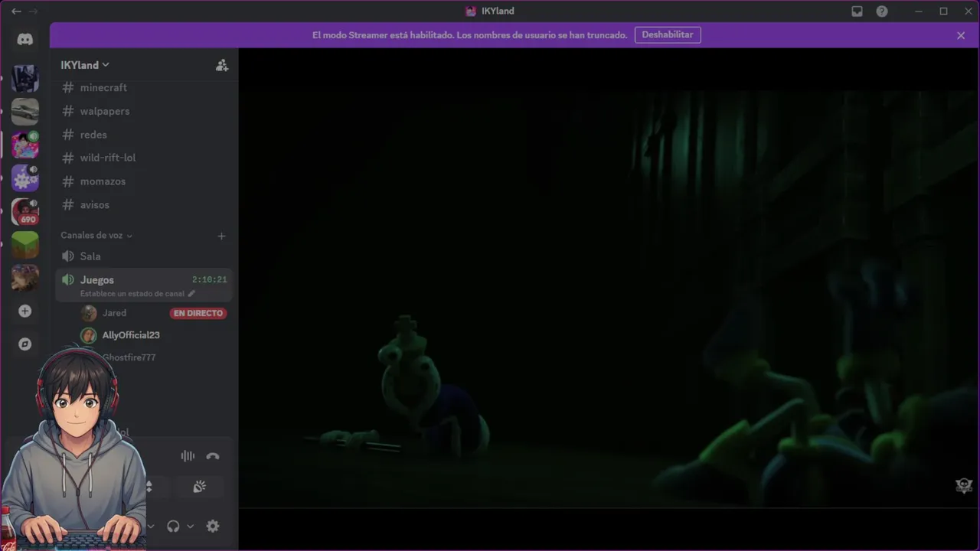Click the 2:10:21 call timer
This screenshot has height=551, width=980.
coord(210,280)
